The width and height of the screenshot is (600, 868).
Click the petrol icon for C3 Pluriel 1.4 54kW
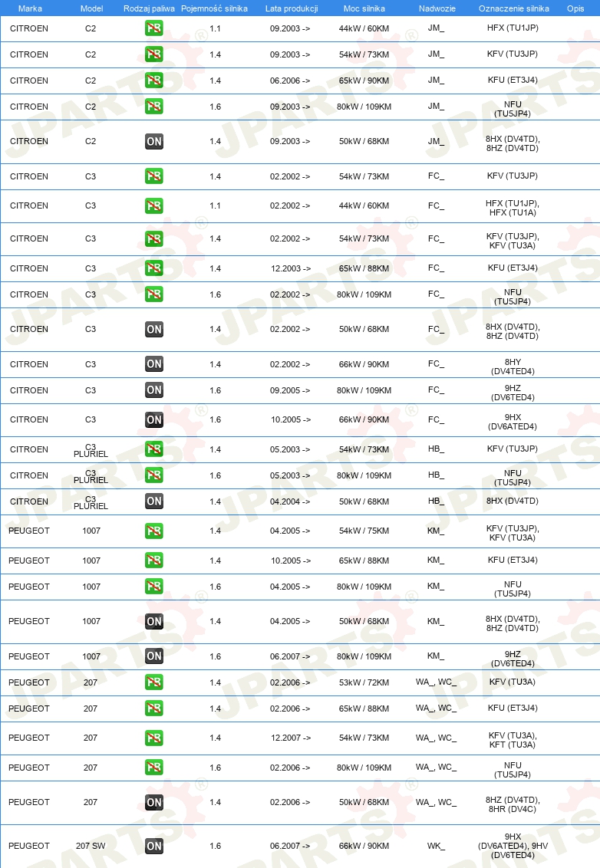[x=154, y=449]
